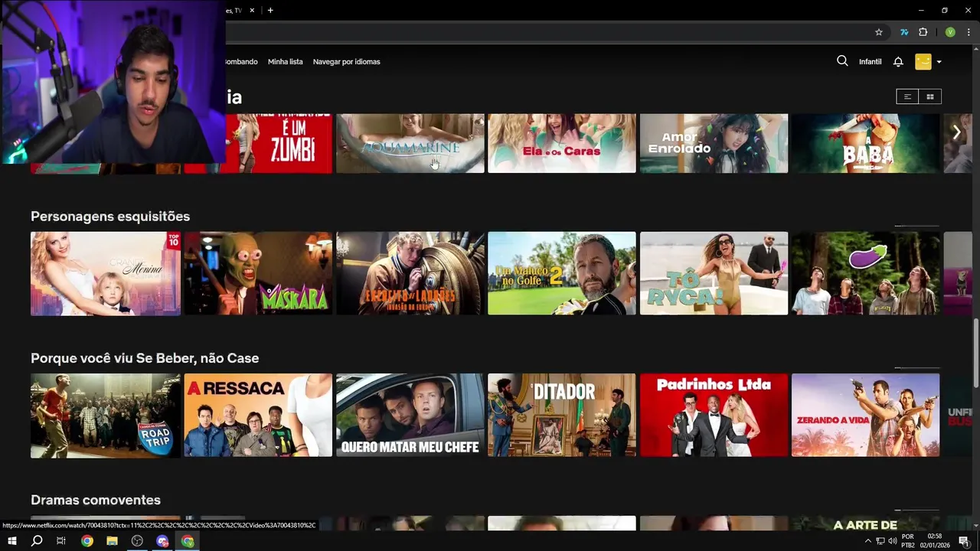Switch to grid view layout
980x551 pixels.
930,96
